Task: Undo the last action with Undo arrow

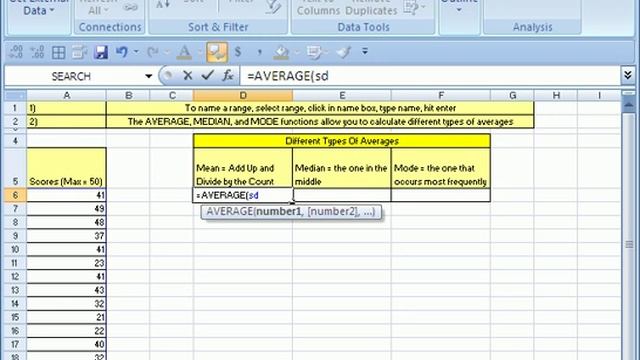Action: point(122,52)
